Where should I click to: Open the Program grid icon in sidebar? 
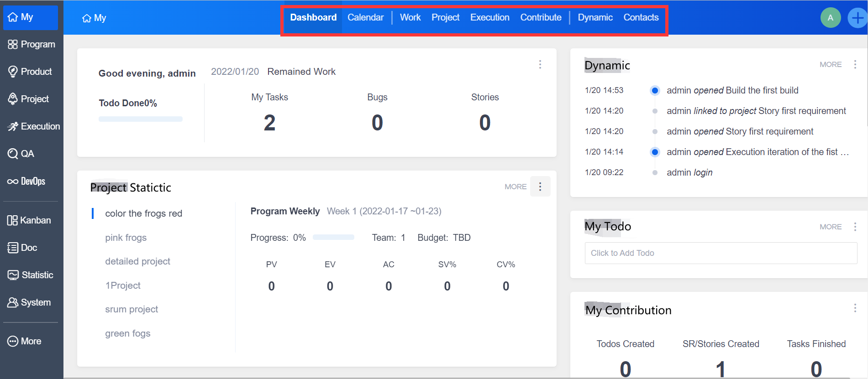click(x=13, y=44)
